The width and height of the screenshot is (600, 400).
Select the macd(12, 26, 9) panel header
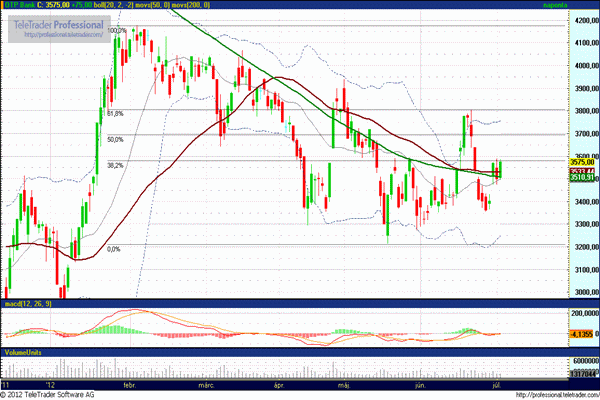28,304
